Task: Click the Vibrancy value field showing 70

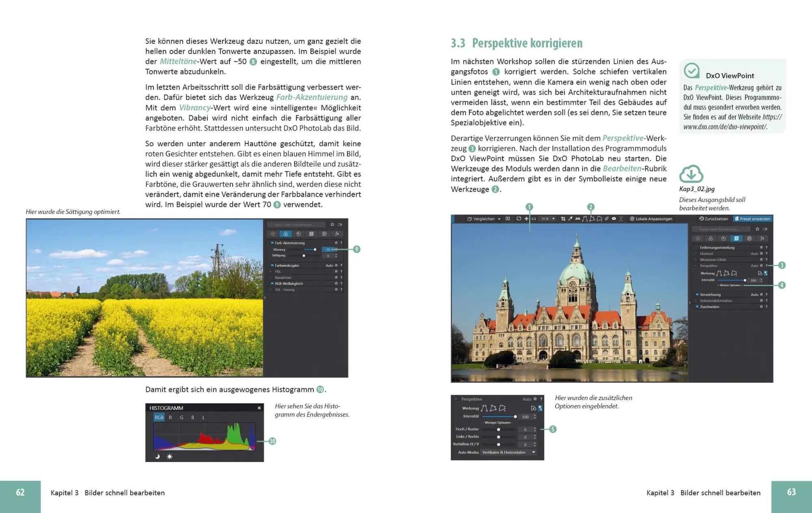Action: (x=328, y=249)
